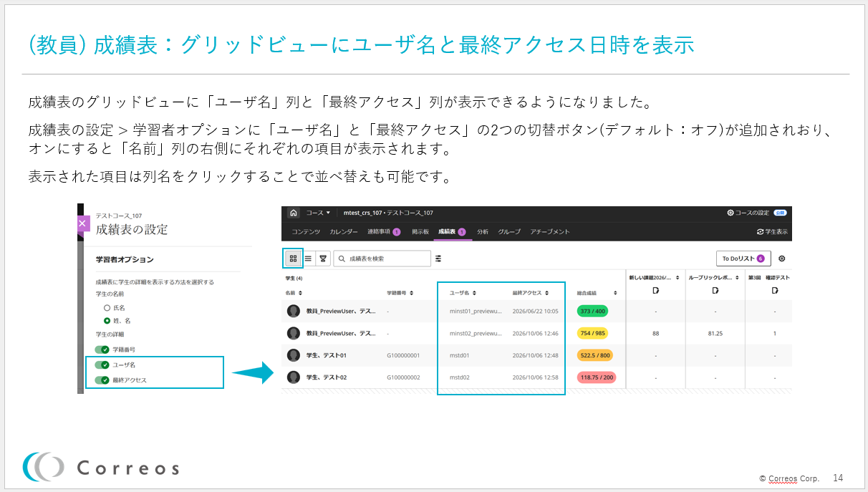Open the filter icon beside the search box
The image size is (868, 492).
(438, 259)
